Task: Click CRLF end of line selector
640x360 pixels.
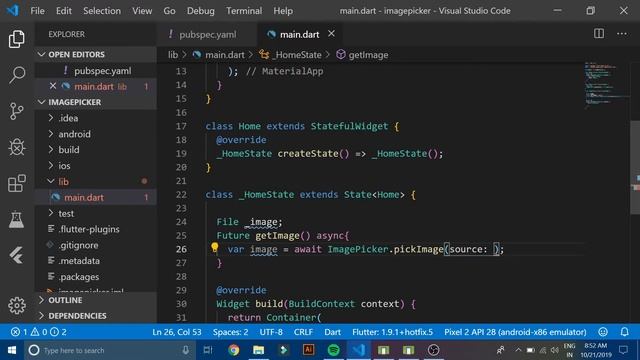Action: point(303,332)
